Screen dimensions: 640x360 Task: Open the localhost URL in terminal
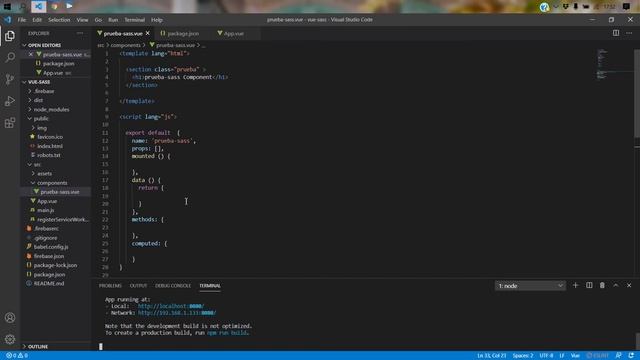(x=171, y=306)
